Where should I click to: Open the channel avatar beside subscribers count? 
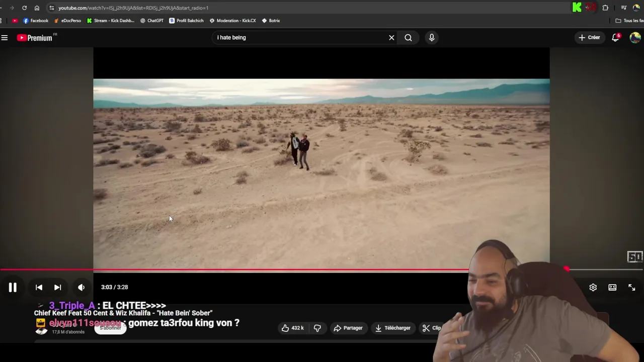coord(41,327)
